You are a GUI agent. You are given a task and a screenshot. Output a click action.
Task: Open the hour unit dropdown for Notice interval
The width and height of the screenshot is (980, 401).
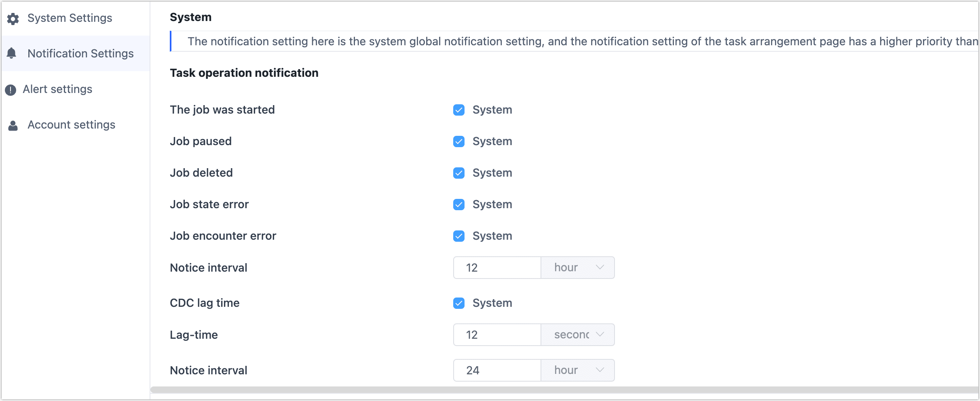[577, 267]
